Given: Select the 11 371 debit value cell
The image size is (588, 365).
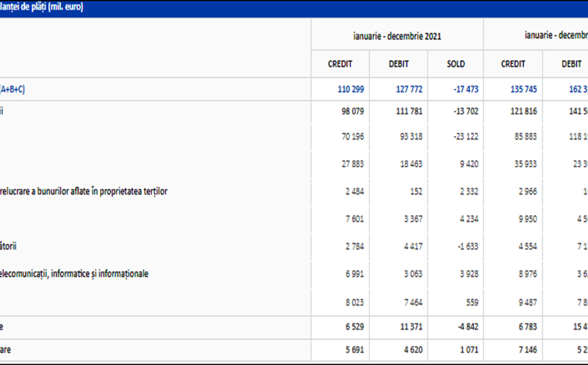Looking at the screenshot, I should click(x=398, y=328).
